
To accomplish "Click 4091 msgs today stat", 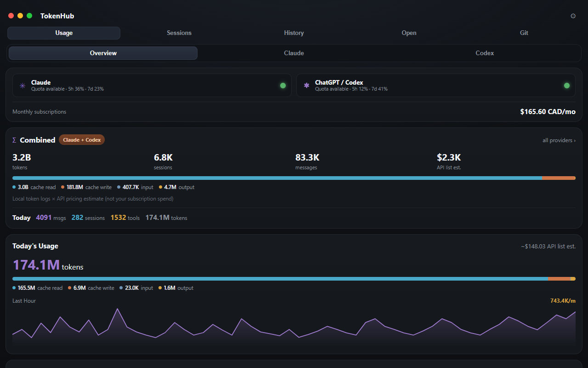I will [51, 218].
